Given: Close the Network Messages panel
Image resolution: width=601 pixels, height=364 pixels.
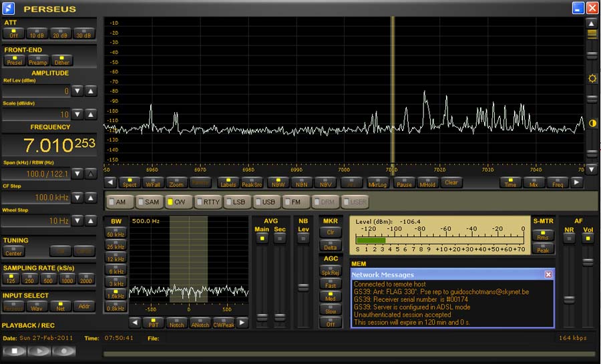Looking at the screenshot, I should pos(548,275).
